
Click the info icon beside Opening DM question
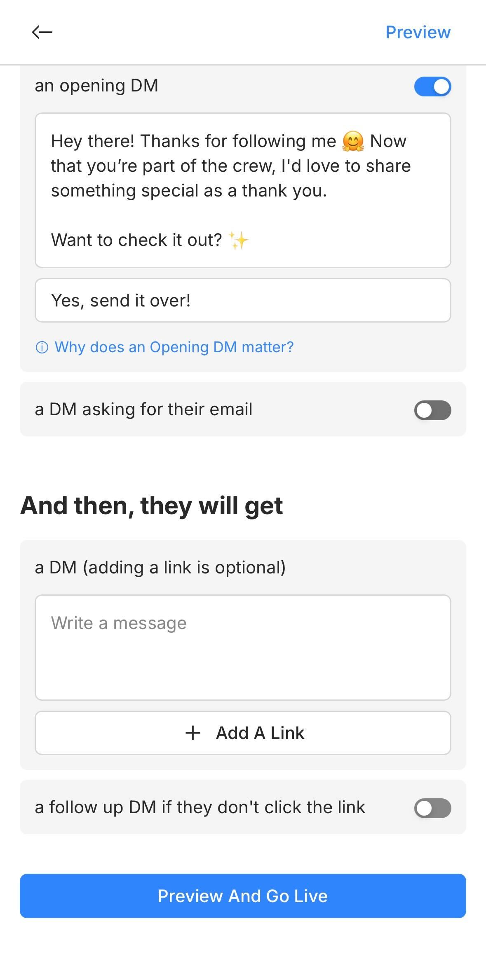click(42, 348)
